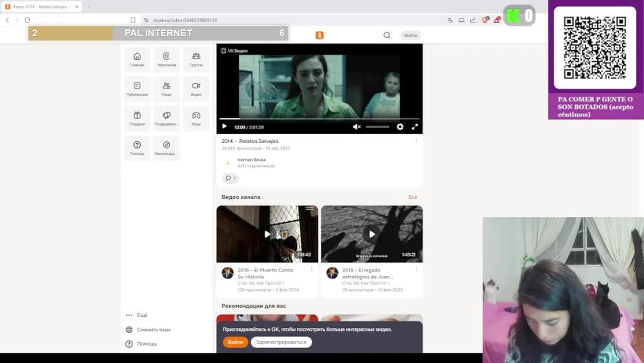Expand the Ещё more menu
The image size is (644, 363).
point(137,315)
